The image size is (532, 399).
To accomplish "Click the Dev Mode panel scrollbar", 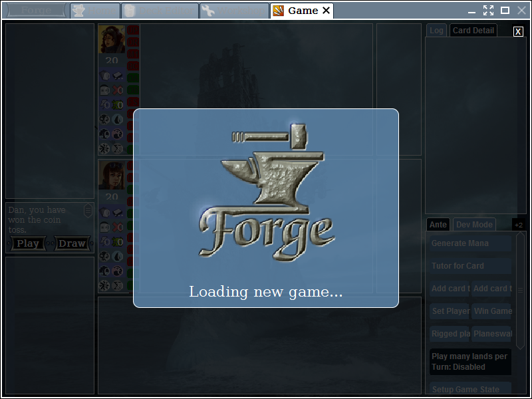I will [x=520, y=290].
